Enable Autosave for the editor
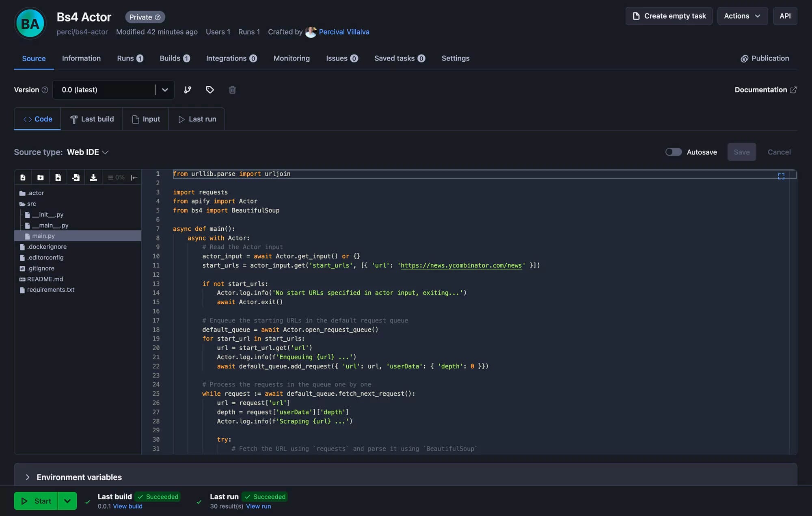The width and height of the screenshot is (812, 516). coord(673,152)
